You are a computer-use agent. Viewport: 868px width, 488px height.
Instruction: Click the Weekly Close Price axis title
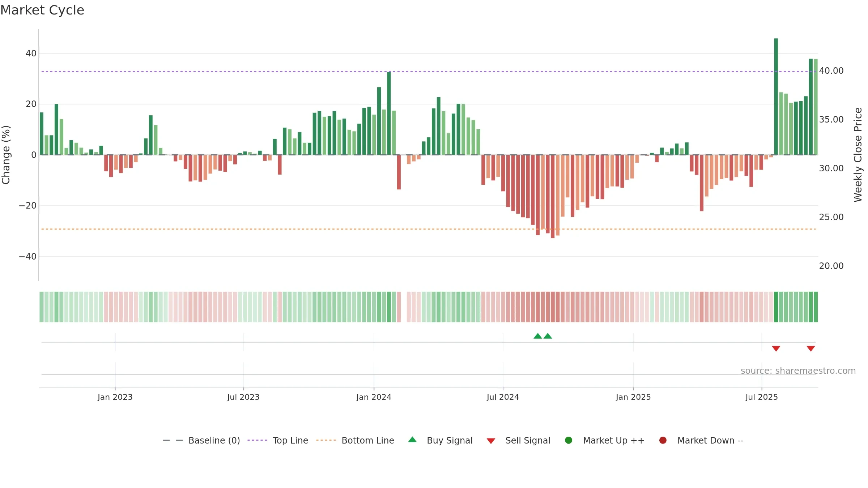click(x=858, y=155)
